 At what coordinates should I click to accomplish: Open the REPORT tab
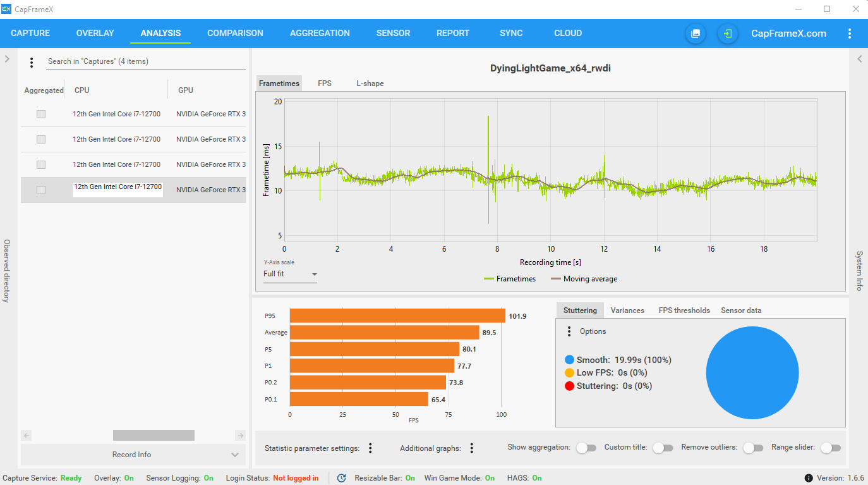(453, 33)
